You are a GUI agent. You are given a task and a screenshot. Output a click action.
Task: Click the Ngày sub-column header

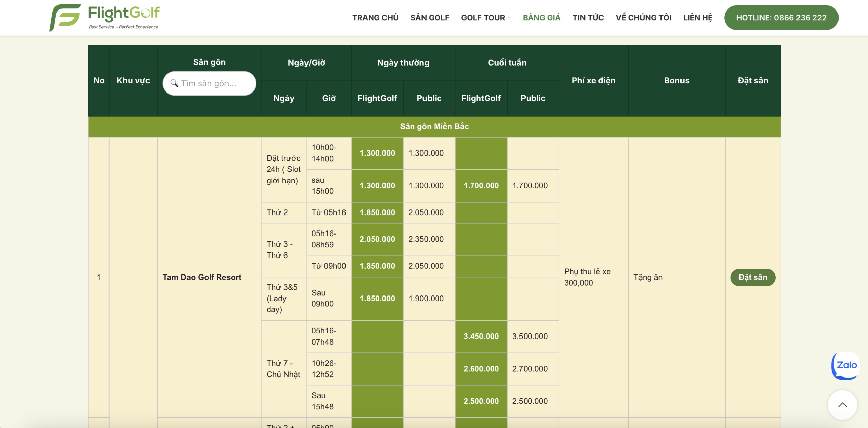click(x=284, y=98)
